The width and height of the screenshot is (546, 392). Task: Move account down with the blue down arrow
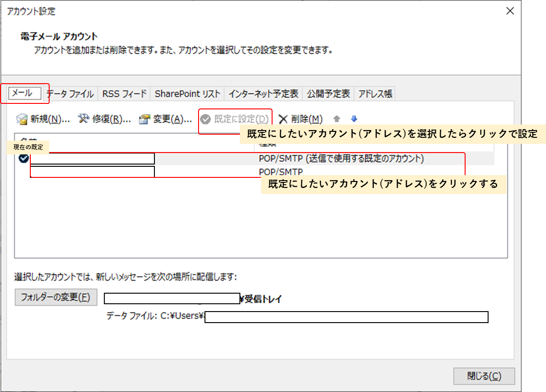(x=353, y=119)
